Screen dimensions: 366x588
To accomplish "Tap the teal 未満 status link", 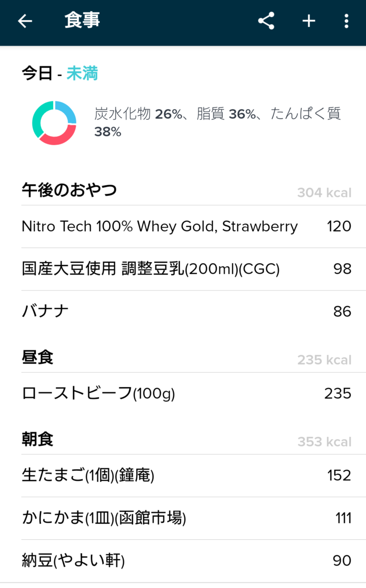I will click(x=82, y=74).
